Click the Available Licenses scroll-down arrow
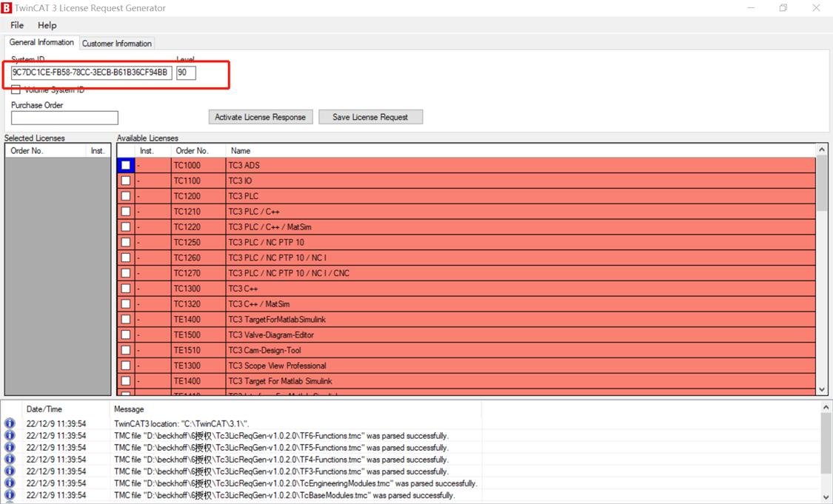Screen dimensions: 833x504 coord(822,389)
